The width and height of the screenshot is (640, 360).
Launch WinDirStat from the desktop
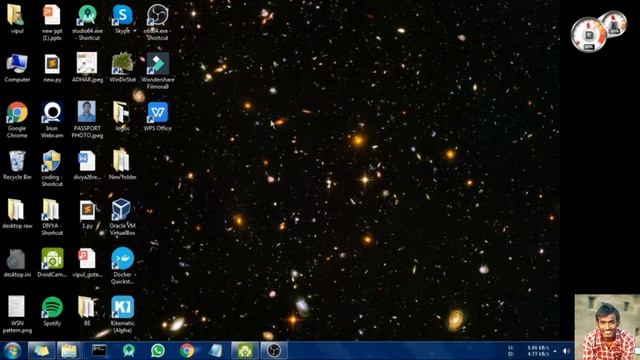(x=122, y=64)
